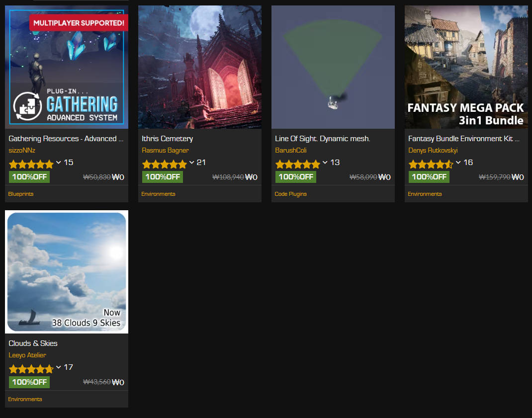Image resolution: width=532 pixels, height=418 pixels.
Task: Click the ₩58,090 original price
Action: pyautogui.click(x=363, y=177)
